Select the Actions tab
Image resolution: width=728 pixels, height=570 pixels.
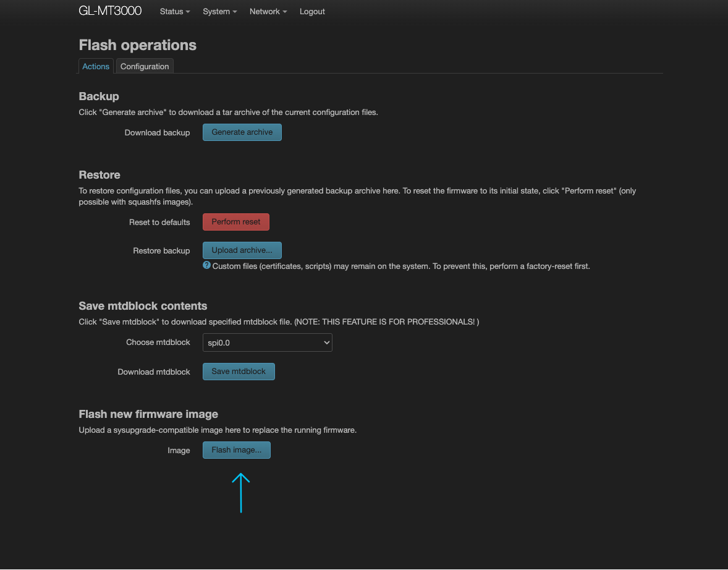click(96, 67)
